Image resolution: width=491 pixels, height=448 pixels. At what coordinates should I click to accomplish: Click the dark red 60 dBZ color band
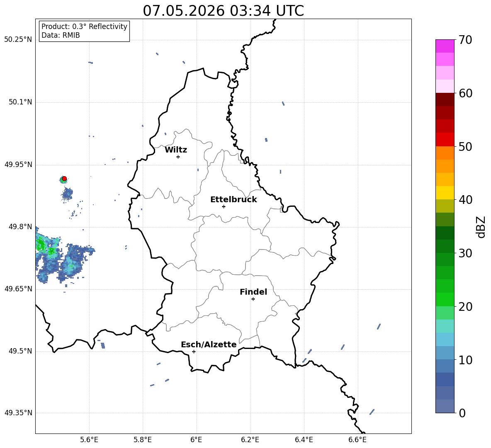(445, 99)
